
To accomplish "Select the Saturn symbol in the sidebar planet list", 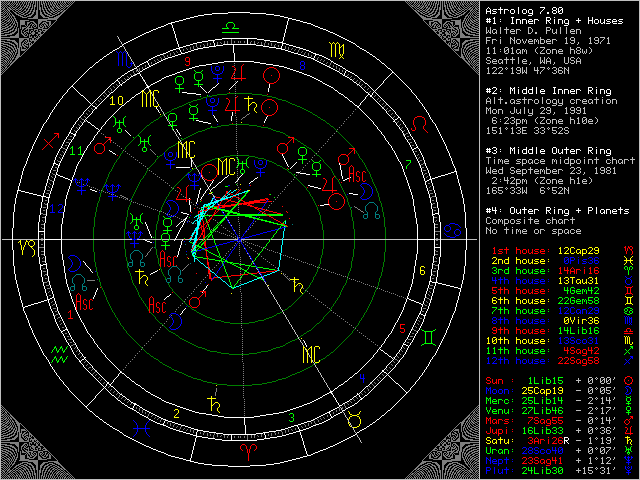I will click(627, 439).
